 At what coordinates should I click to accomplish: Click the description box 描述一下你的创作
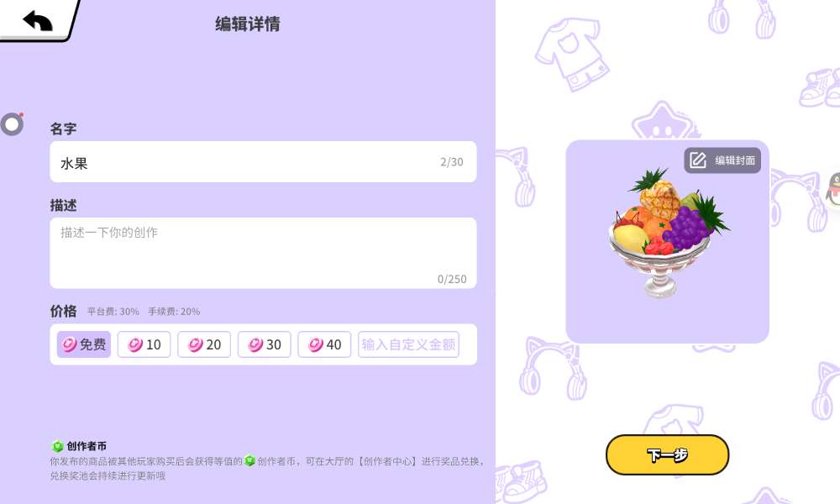[x=263, y=253]
